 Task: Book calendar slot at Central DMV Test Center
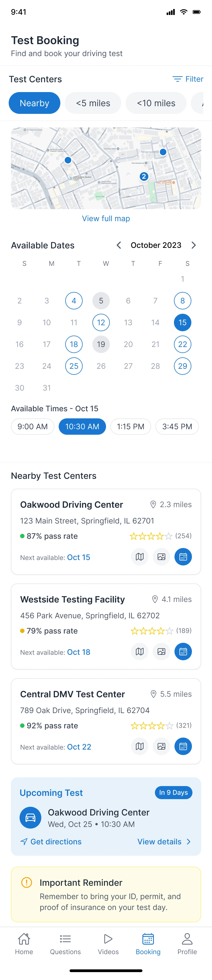[x=183, y=746]
